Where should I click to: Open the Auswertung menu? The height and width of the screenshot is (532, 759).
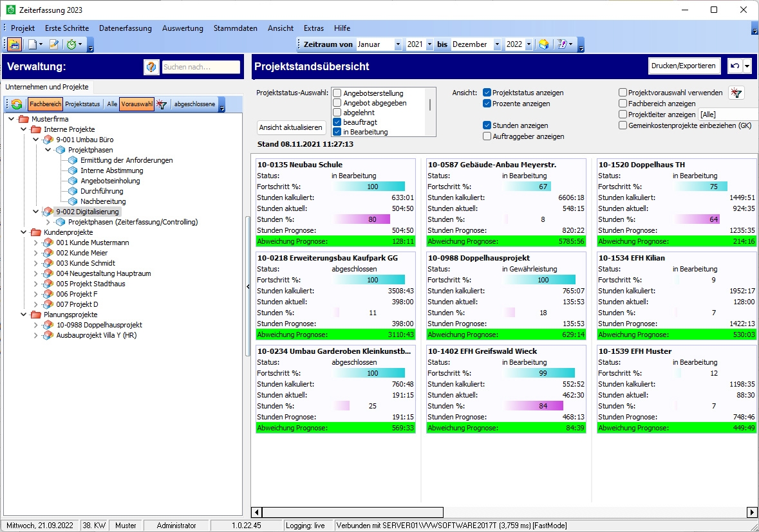[x=182, y=28]
